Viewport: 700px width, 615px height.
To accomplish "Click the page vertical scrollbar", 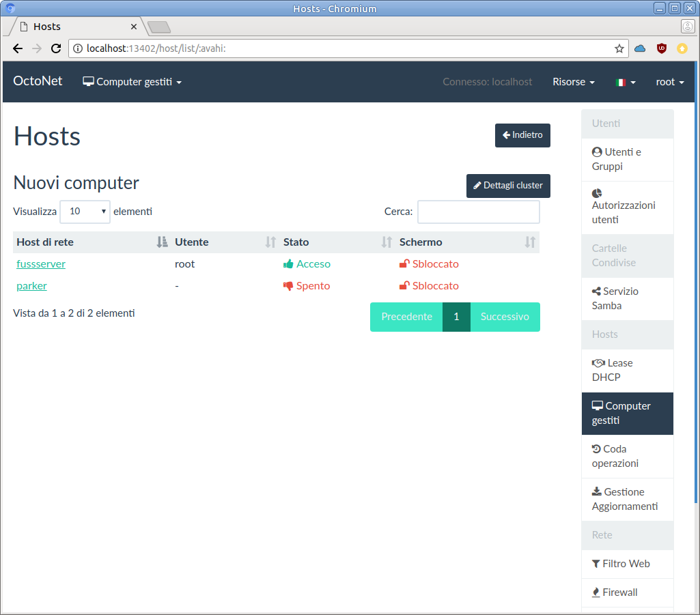I will (696, 283).
